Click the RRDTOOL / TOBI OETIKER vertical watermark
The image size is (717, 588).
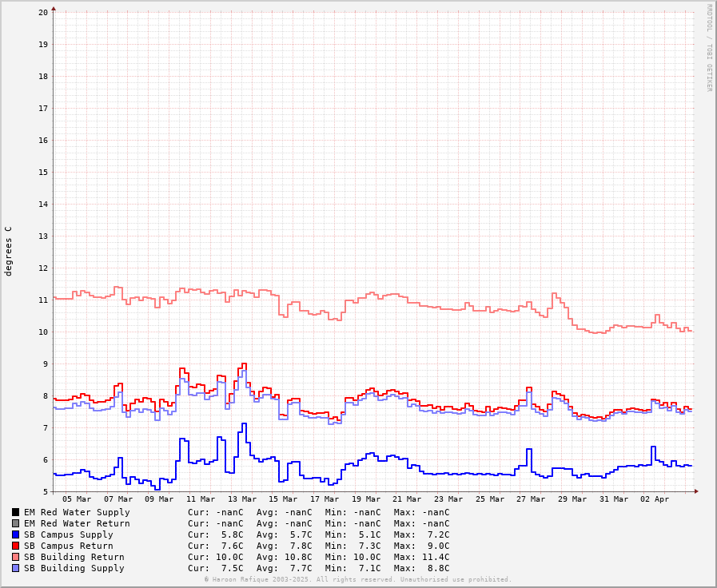(708, 47)
